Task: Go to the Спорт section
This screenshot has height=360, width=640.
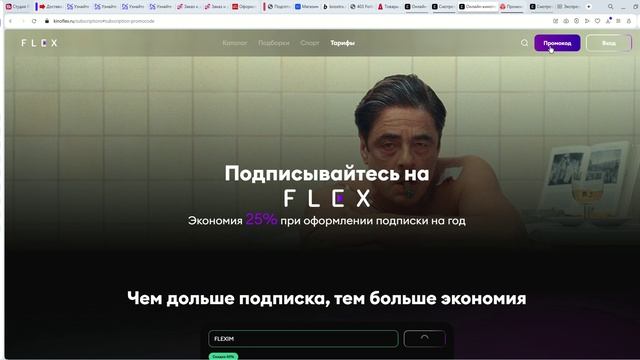Action: click(310, 43)
